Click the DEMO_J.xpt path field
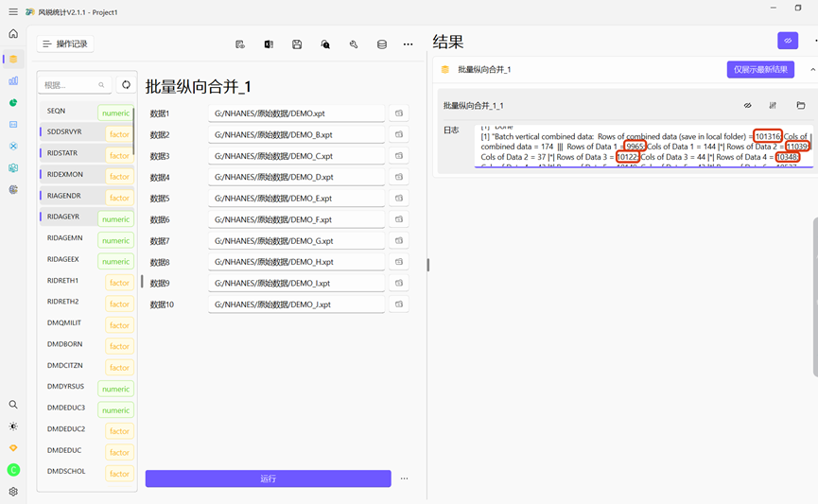Viewport: 818px width, 504px height. pyautogui.click(x=296, y=304)
